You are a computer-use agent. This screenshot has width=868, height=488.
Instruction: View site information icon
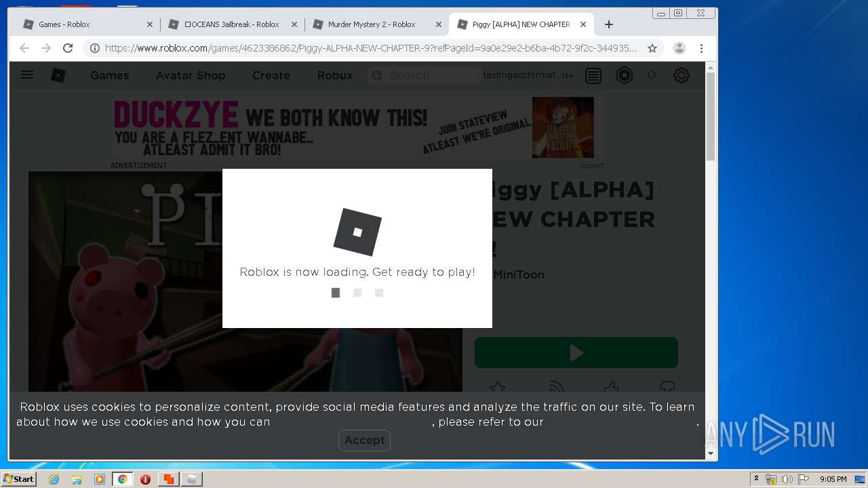point(95,48)
